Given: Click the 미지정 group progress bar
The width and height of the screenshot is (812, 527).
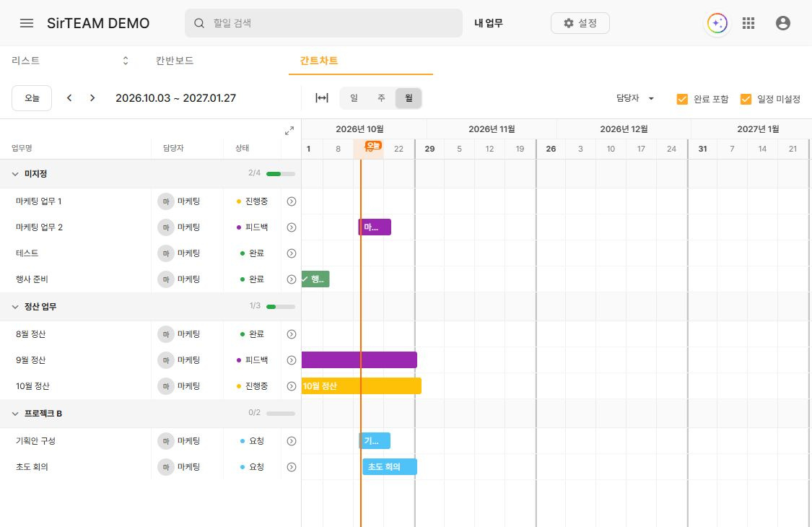Looking at the screenshot, I should tap(281, 174).
